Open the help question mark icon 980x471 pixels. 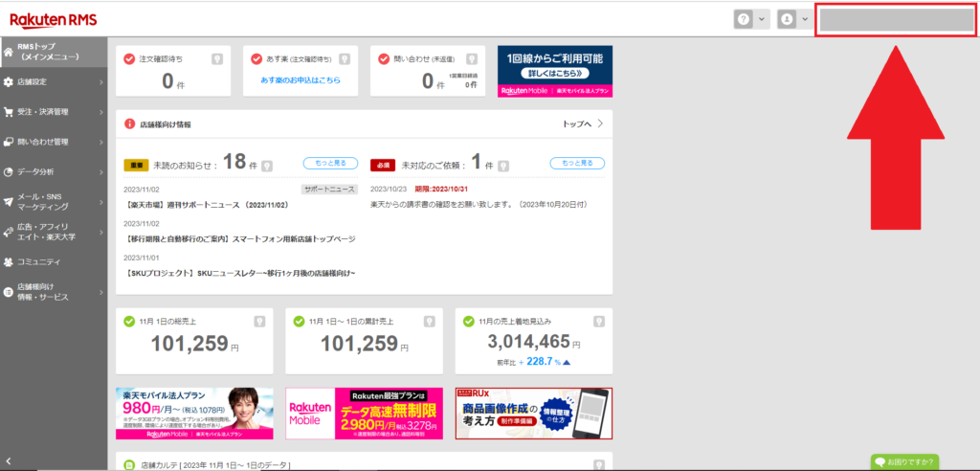click(x=743, y=19)
